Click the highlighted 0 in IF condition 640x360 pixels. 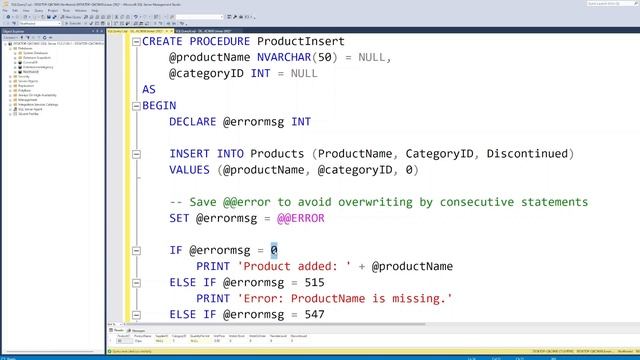[274, 250]
